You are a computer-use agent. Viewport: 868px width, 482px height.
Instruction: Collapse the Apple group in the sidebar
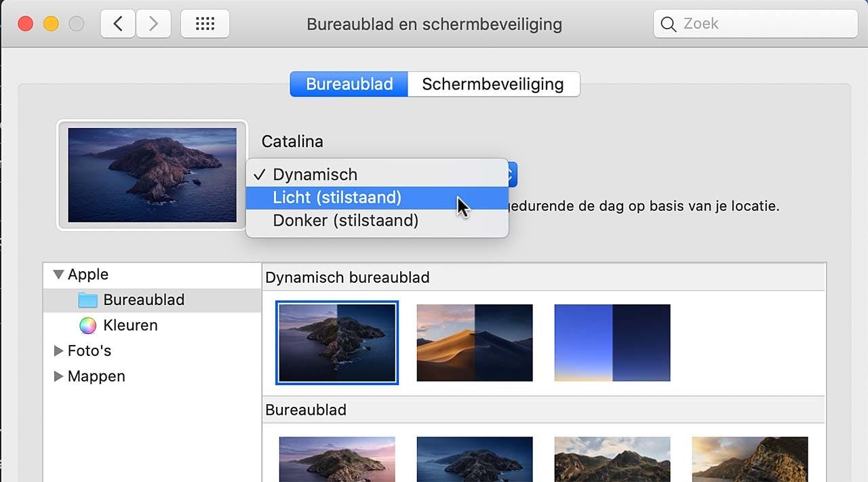point(58,275)
